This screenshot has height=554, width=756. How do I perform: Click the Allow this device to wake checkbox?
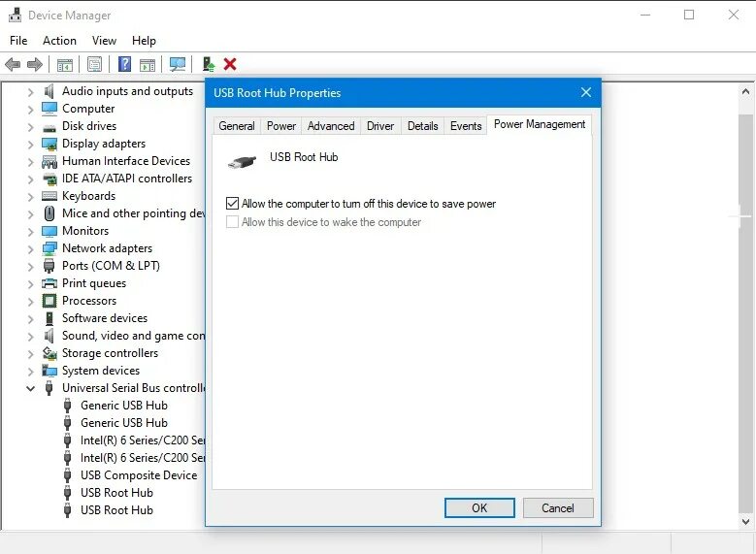232,222
